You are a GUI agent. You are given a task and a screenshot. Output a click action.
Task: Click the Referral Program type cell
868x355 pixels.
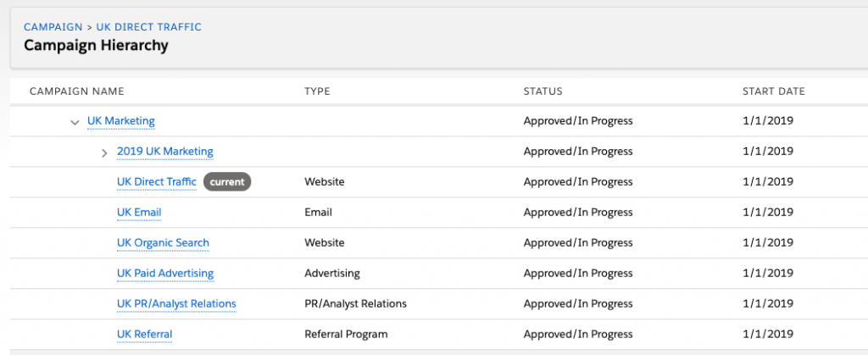pos(346,335)
